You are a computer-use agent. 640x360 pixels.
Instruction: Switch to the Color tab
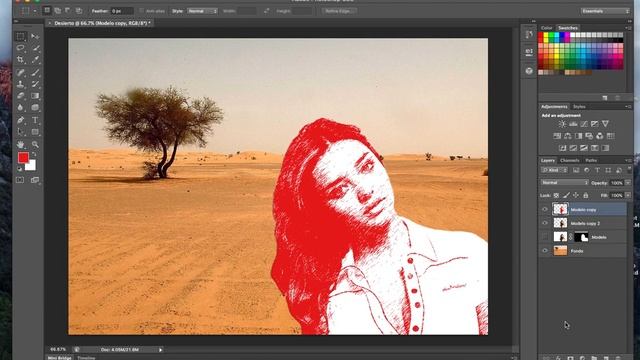(x=547, y=28)
